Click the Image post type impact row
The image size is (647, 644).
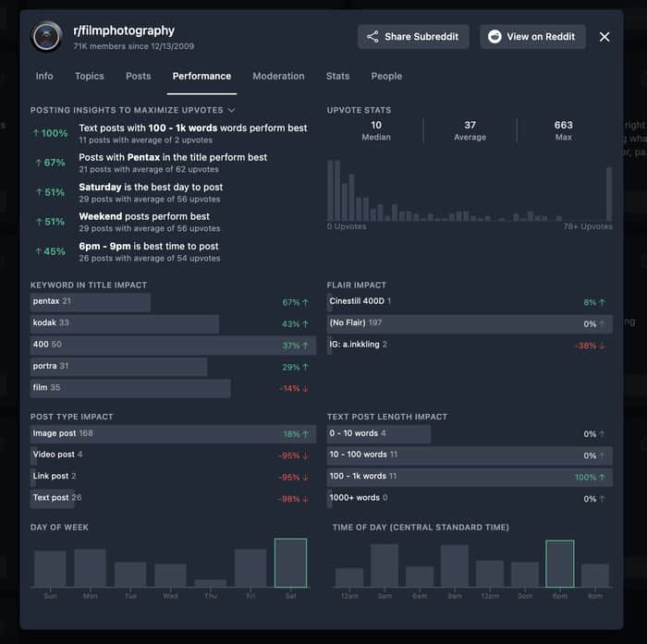click(x=173, y=434)
